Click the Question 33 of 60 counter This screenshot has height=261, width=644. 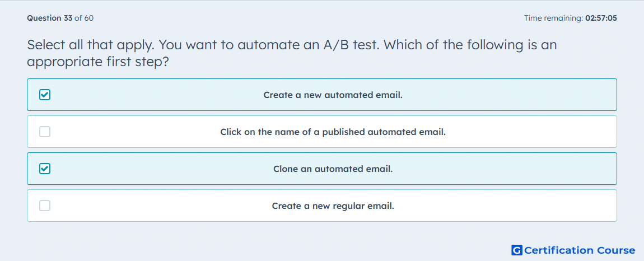click(60, 18)
